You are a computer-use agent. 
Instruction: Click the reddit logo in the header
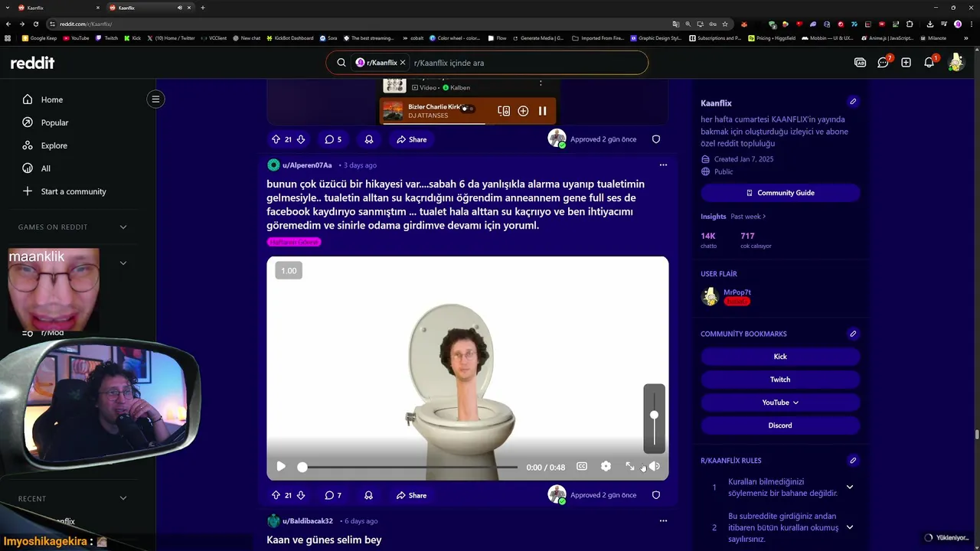(x=32, y=63)
